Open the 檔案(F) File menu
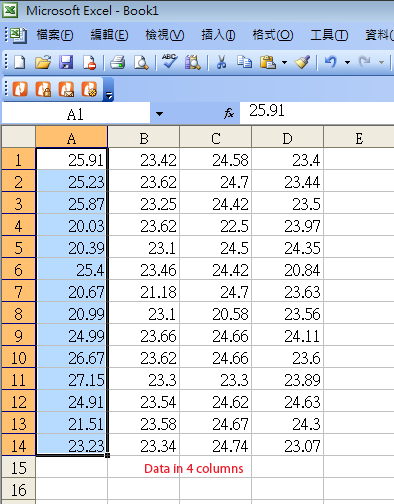Screen dimensions: 394x504 55,35
